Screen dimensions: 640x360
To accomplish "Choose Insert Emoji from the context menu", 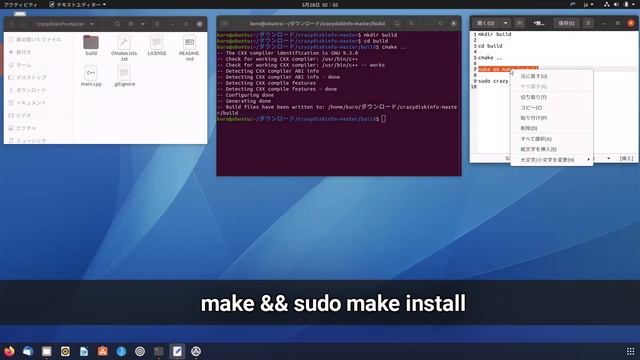I will [x=552, y=149].
